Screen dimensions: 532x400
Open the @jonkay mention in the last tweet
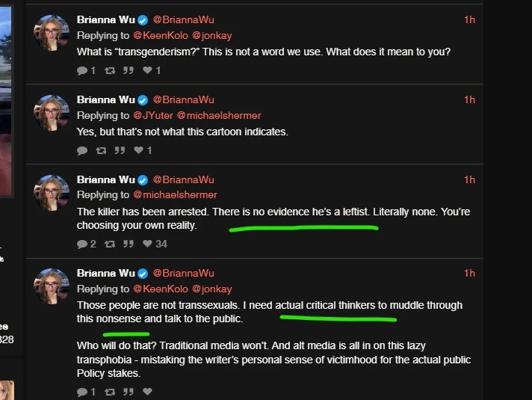tap(212, 289)
